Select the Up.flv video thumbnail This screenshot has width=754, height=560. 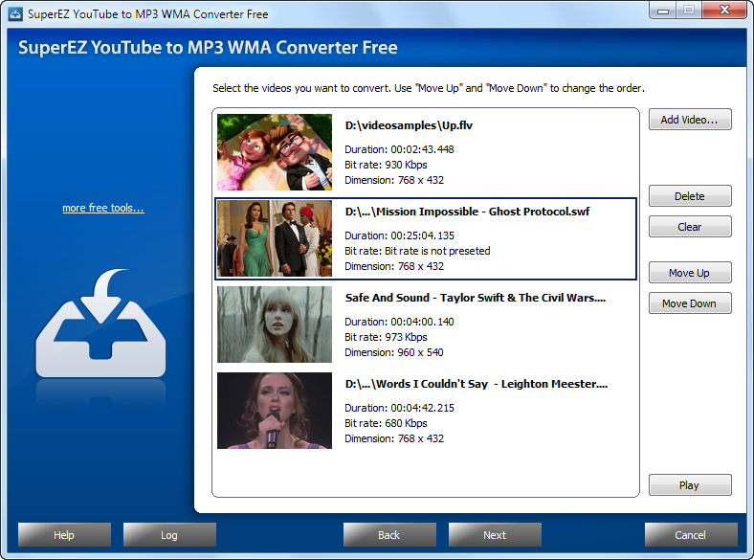click(x=275, y=152)
